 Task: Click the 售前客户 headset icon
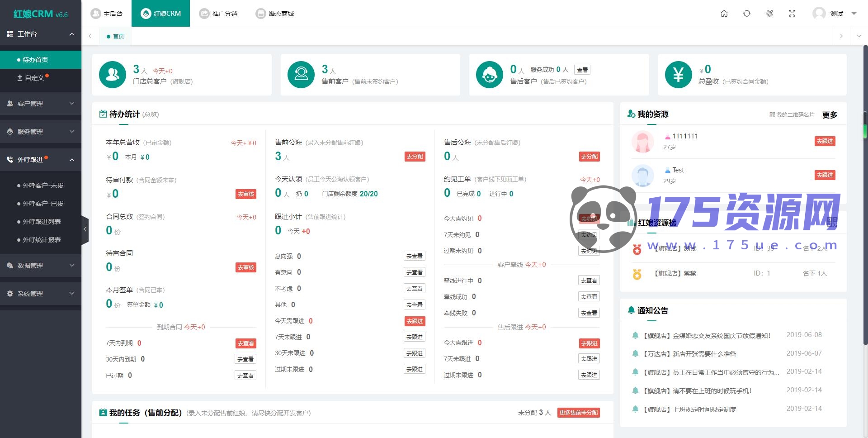coord(301,75)
